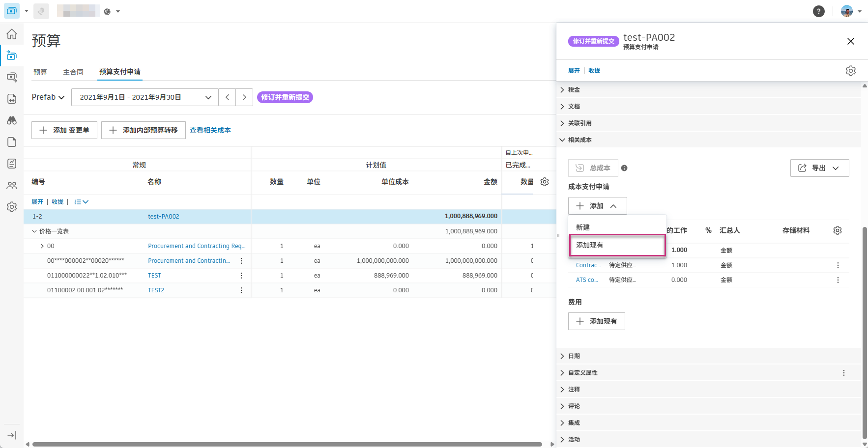Image resolution: width=868 pixels, height=448 pixels.
Task: Open the Contrac... cost item link
Action: 588,265
